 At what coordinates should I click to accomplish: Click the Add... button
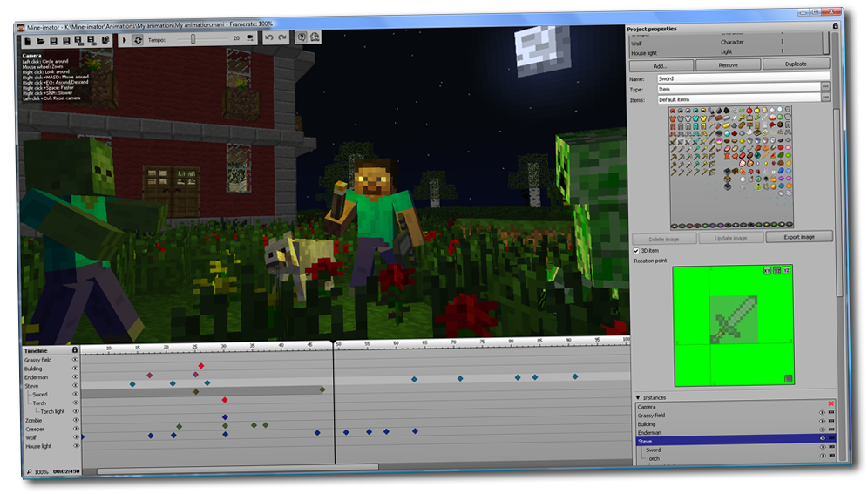pos(661,65)
